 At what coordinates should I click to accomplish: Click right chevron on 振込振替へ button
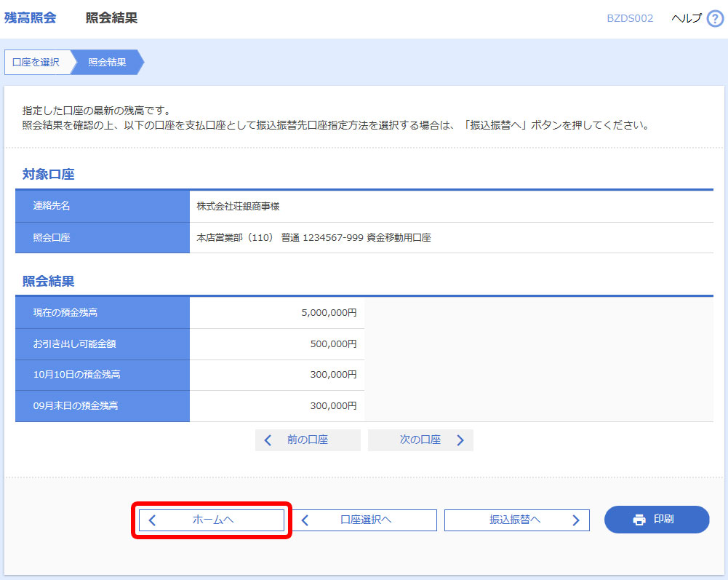[576, 520]
